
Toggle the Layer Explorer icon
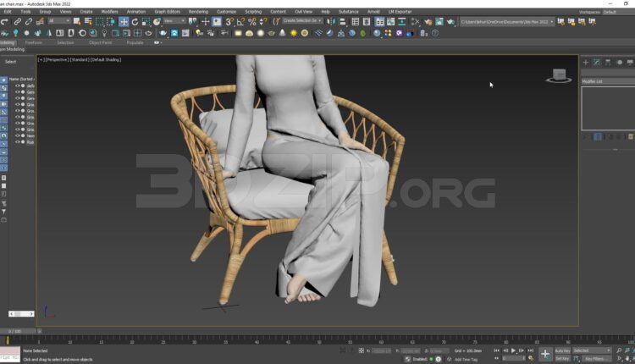(367, 21)
